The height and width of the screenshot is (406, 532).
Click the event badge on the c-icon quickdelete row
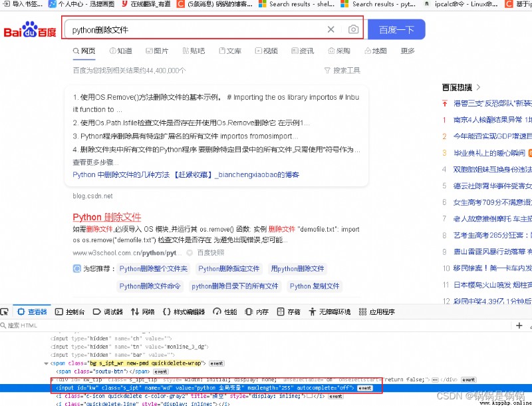tap(336, 396)
